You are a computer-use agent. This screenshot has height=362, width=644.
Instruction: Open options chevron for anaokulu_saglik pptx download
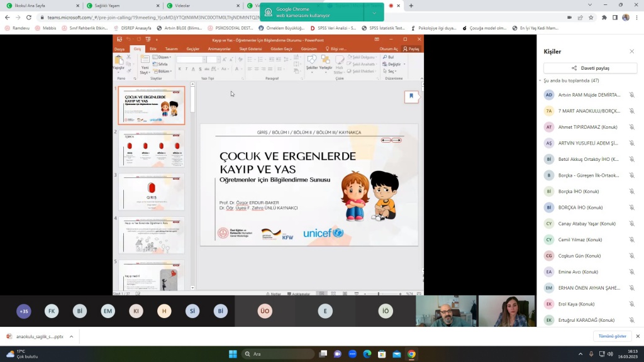point(71,336)
